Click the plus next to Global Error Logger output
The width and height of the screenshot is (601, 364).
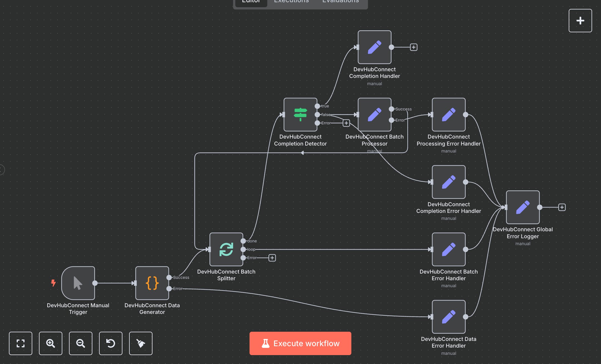(562, 207)
